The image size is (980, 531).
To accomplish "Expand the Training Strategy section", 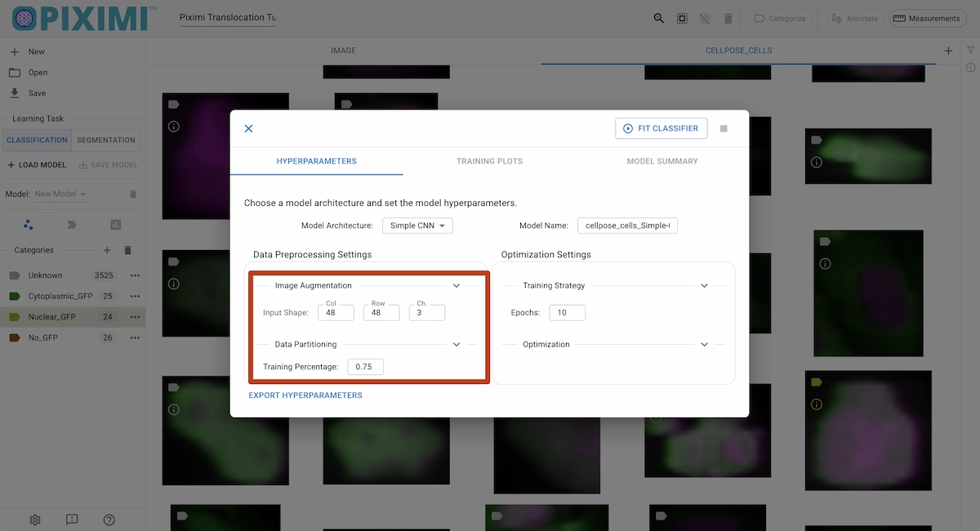I will tap(704, 286).
